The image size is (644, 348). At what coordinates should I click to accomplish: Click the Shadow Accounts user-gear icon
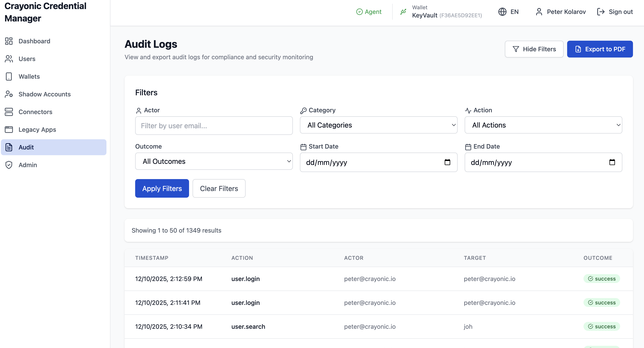click(x=9, y=94)
